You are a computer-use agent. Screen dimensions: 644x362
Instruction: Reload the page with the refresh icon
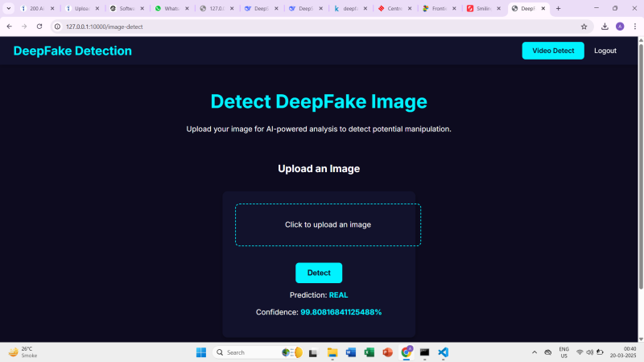[x=39, y=27]
